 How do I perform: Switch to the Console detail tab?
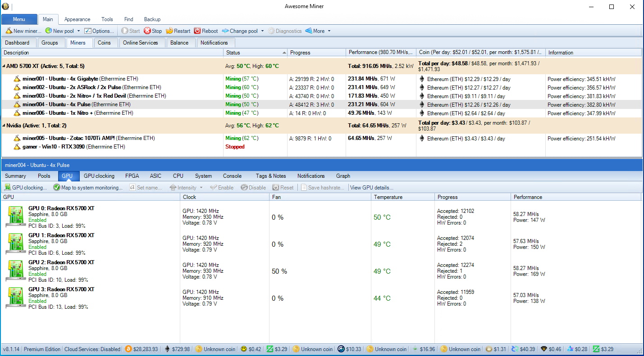pos(233,176)
